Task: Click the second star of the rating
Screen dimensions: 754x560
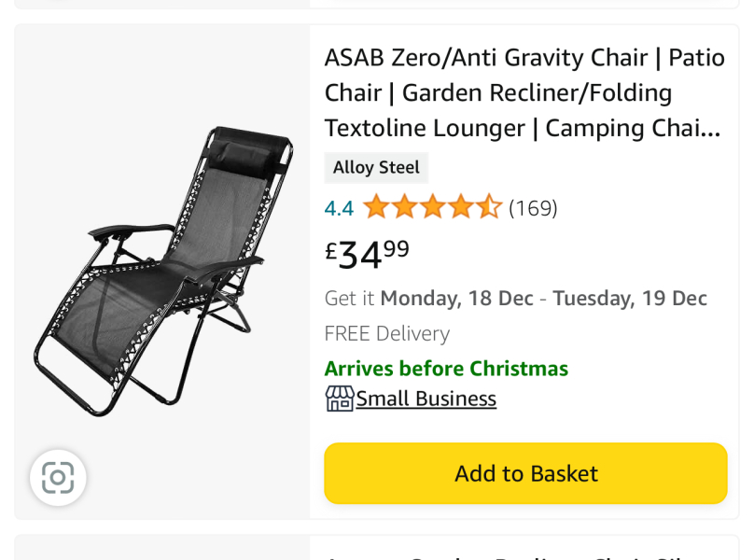Action: 404,206
